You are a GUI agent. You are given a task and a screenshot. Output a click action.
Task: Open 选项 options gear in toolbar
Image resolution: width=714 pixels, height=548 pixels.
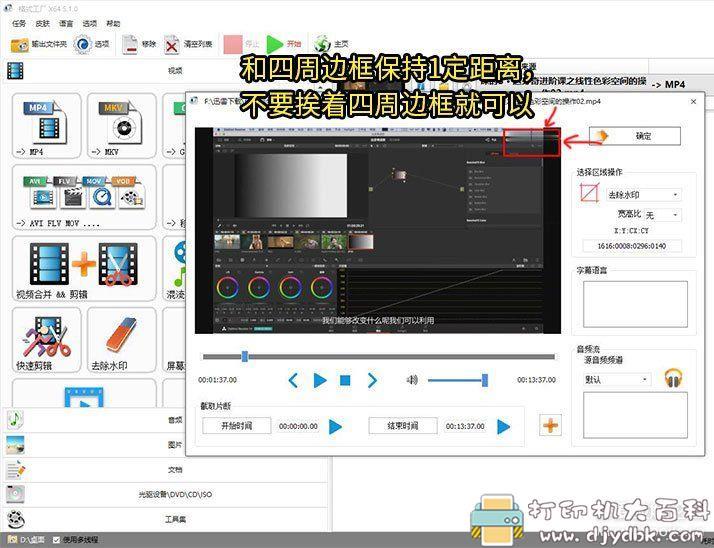tap(82, 45)
